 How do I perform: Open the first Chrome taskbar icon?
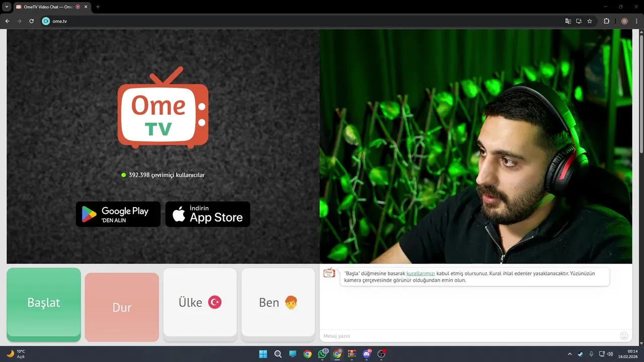point(307,354)
